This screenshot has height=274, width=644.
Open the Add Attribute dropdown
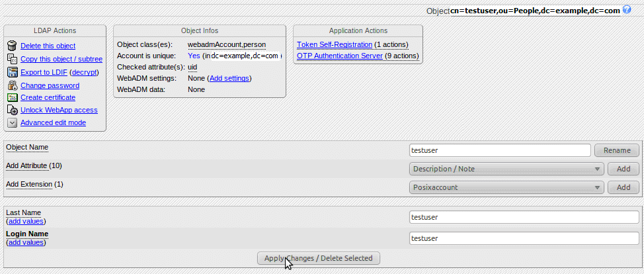coord(506,169)
